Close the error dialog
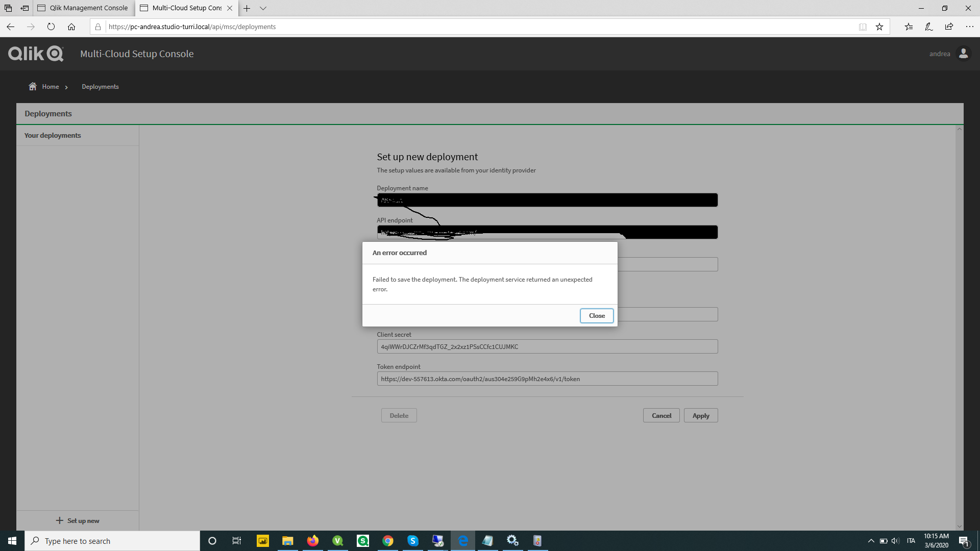The width and height of the screenshot is (980, 551). pyautogui.click(x=596, y=316)
